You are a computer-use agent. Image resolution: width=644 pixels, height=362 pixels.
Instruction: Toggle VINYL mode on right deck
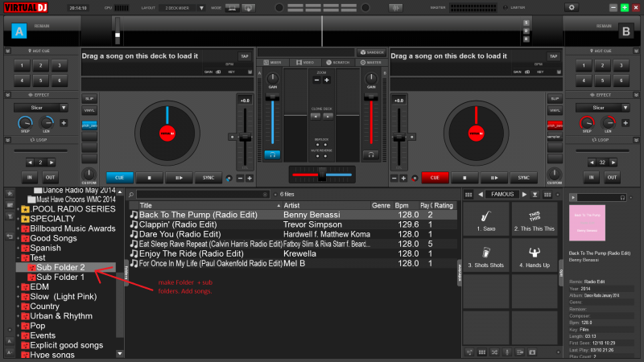pos(555,110)
